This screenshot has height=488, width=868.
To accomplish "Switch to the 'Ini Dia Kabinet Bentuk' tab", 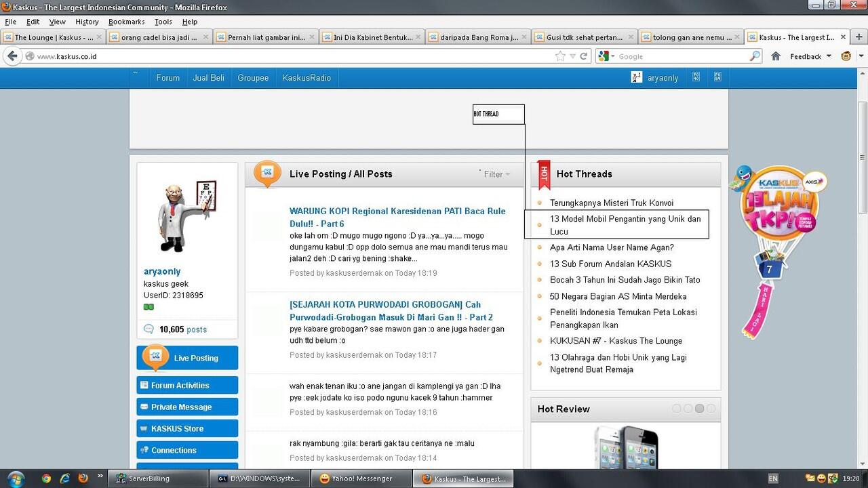I will [372, 37].
